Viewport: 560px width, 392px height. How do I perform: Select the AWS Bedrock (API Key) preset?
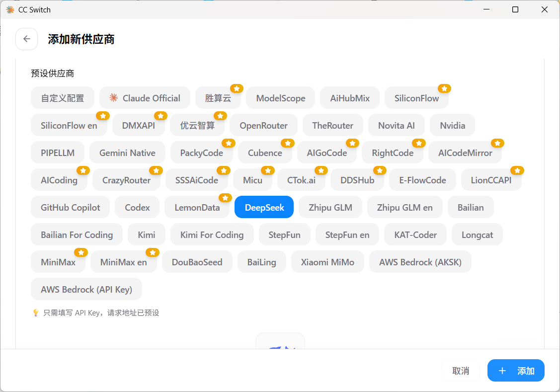(x=86, y=289)
